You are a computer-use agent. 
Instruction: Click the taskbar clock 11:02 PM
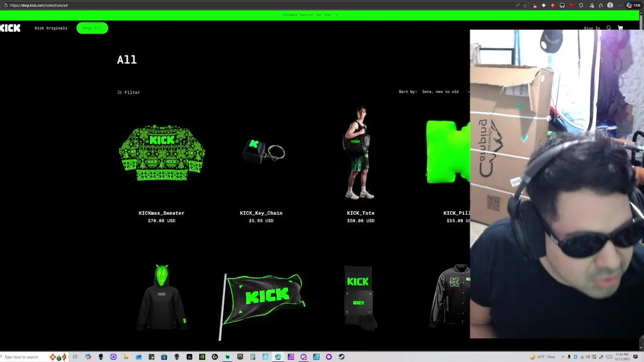622,354
